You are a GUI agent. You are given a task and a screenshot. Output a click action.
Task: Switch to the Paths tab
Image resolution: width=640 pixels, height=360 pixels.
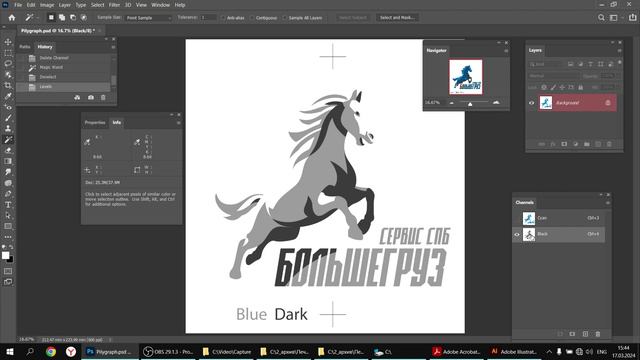coord(24,47)
